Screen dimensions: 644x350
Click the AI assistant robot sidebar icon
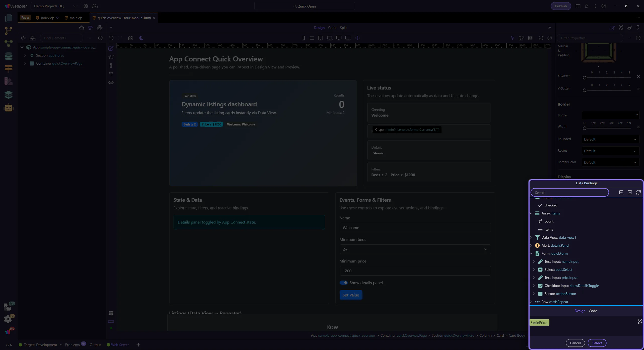point(8,108)
